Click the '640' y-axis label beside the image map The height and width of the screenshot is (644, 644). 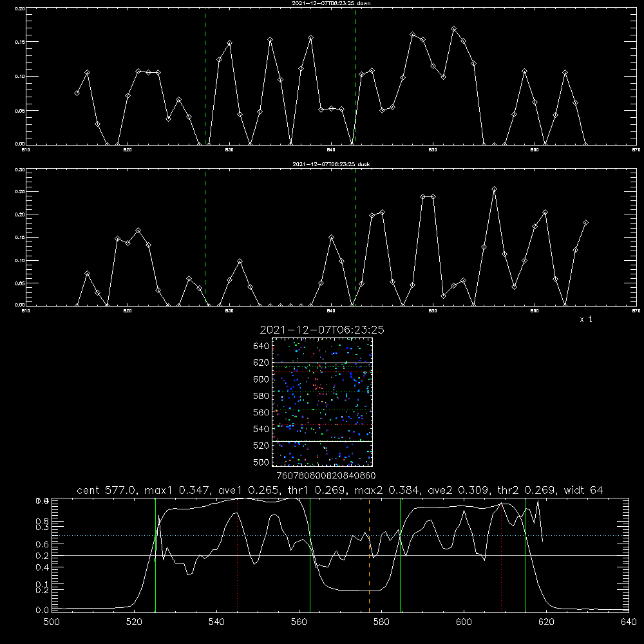point(261,346)
